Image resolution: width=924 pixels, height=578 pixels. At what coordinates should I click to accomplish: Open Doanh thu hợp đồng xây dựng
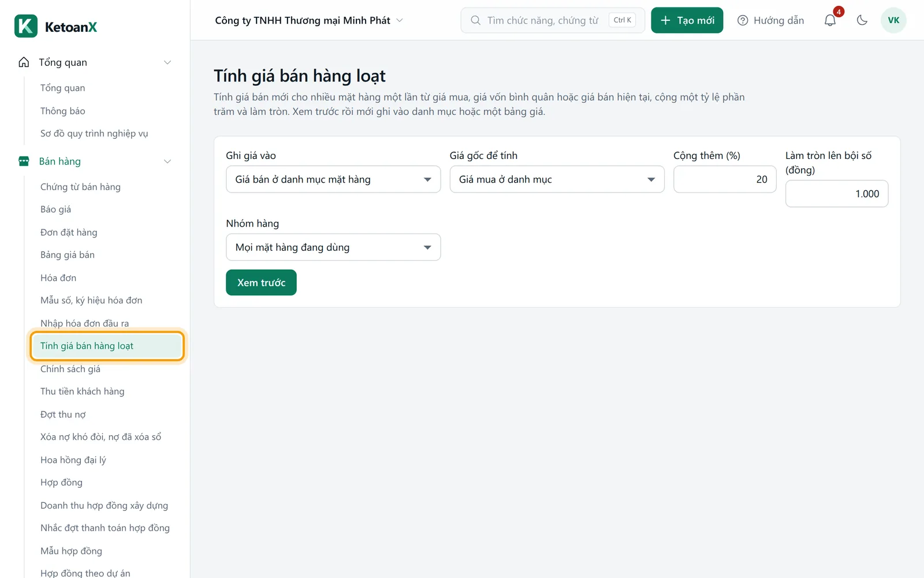click(105, 506)
